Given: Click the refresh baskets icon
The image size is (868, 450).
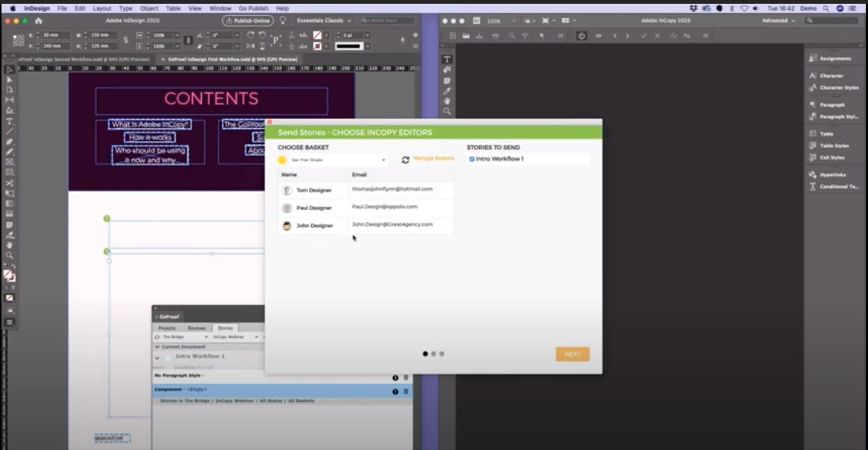Looking at the screenshot, I should coord(405,160).
